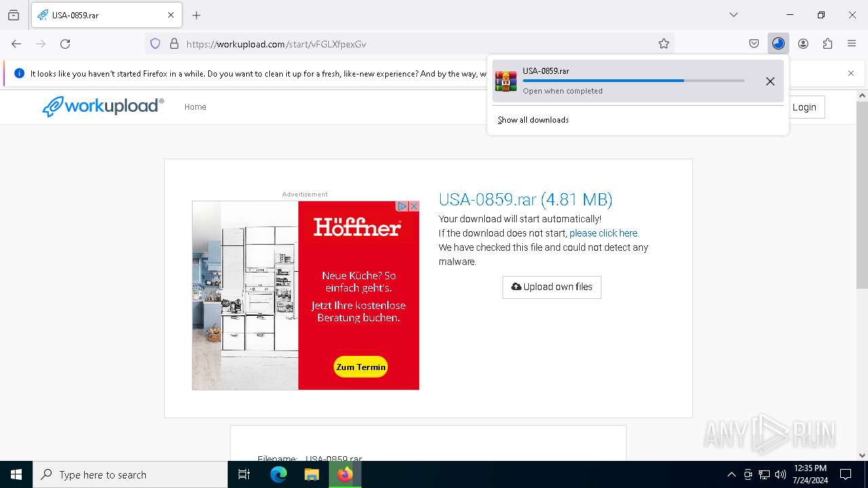Click the 'please click here' download link

(604, 233)
